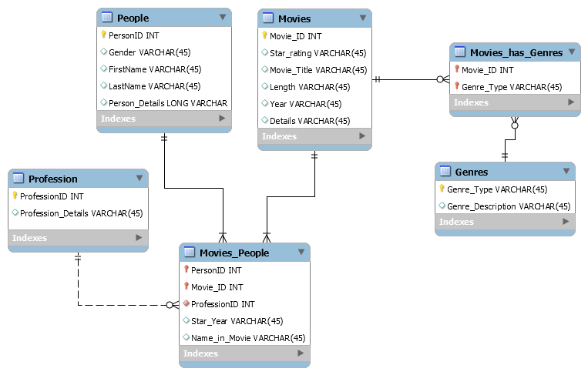
Task: Collapse the Genres table with header arrow
Action: click(566, 171)
